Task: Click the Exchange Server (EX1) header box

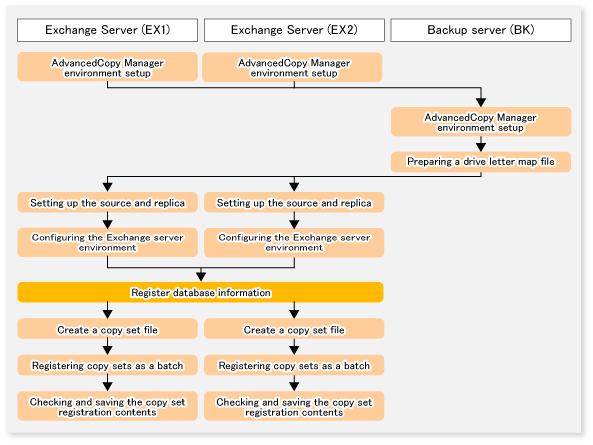Action: (x=107, y=30)
